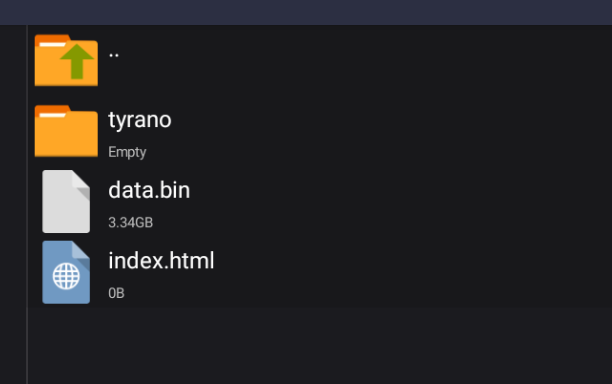Click the white tab stripe on tyrano folder icon

coord(53,115)
